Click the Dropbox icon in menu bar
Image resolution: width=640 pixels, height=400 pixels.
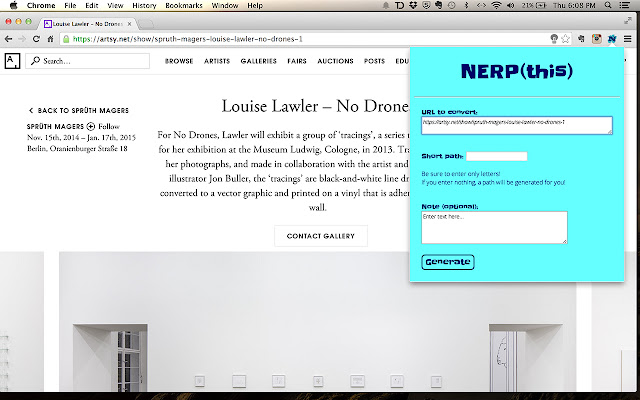(x=413, y=5)
